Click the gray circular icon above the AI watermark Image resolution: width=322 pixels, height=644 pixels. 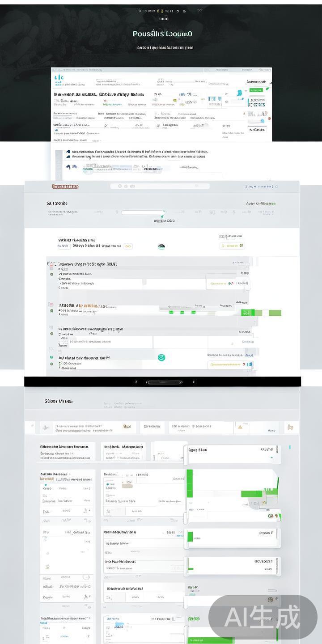point(271,599)
